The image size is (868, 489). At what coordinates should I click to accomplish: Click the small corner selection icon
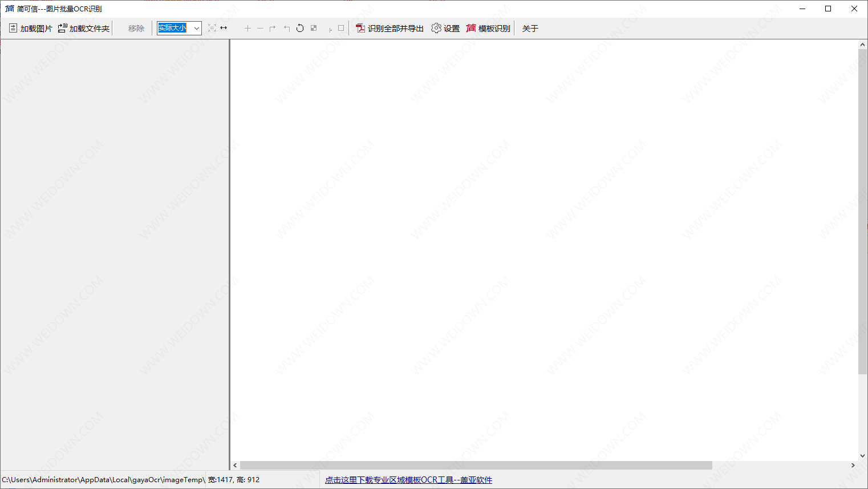pyautogui.click(x=330, y=29)
